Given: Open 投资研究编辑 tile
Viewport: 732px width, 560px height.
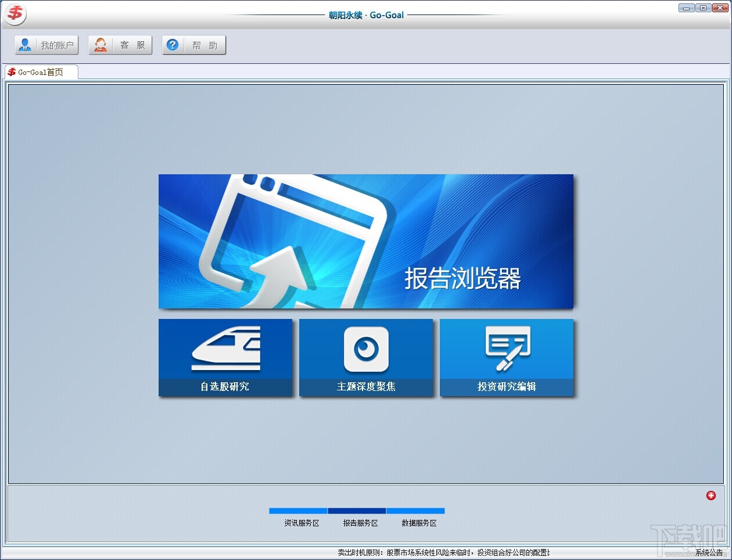Looking at the screenshot, I should pyautogui.click(x=507, y=358).
